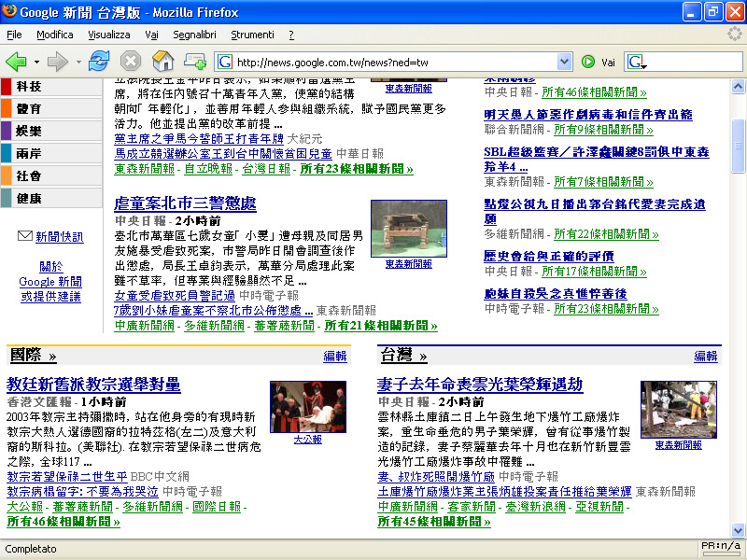Open the File menu
747x560 pixels.
click(14, 35)
